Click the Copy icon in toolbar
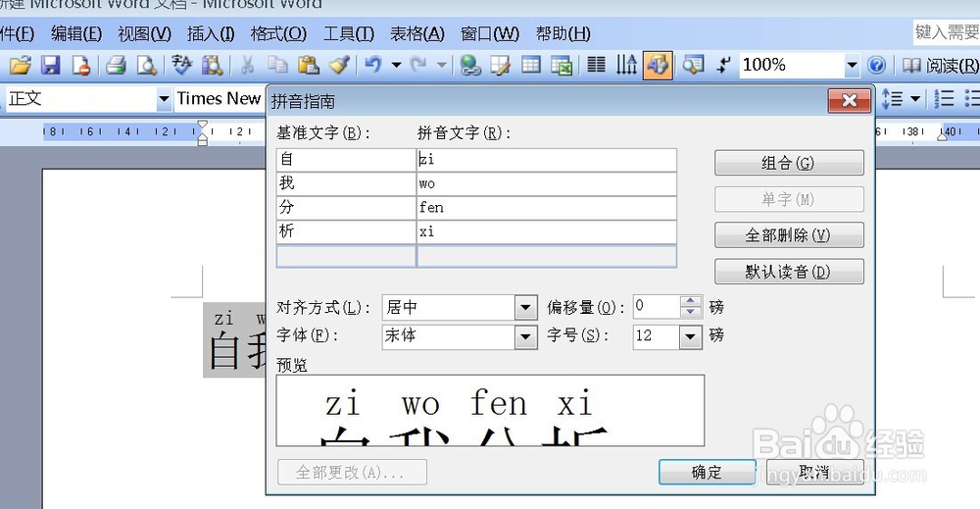This screenshot has height=509, width=980. [277, 65]
